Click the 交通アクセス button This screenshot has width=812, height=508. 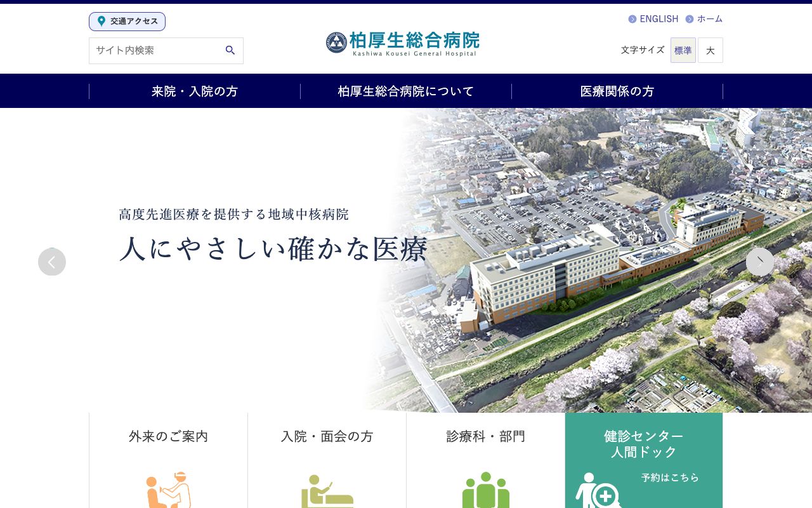(x=127, y=21)
